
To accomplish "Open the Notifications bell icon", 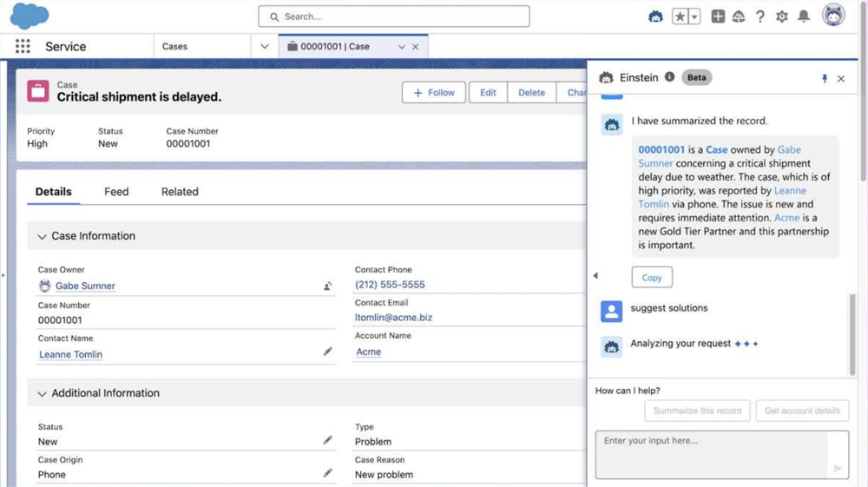I will 804,16.
